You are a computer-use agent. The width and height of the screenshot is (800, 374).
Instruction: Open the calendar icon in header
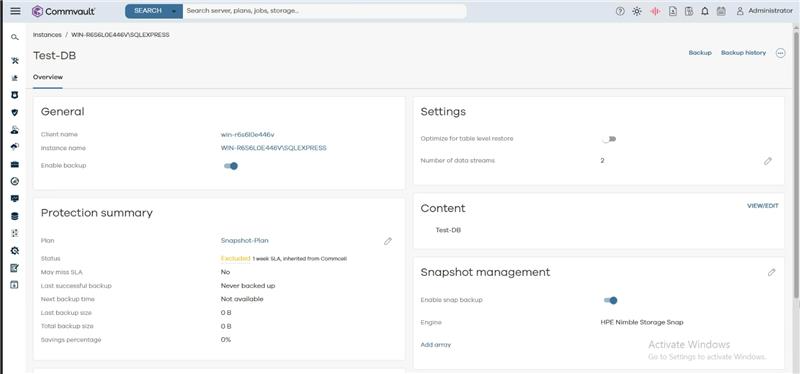[x=721, y=11]
